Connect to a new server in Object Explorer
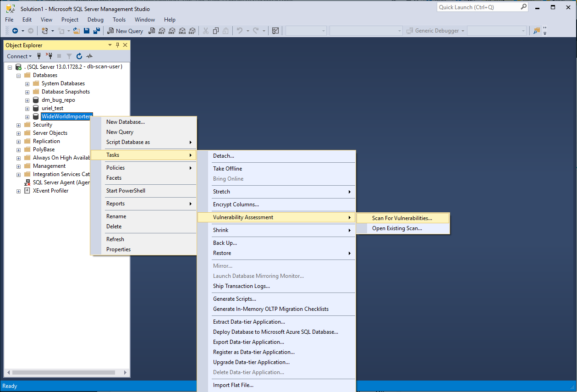 pos(39,56)
